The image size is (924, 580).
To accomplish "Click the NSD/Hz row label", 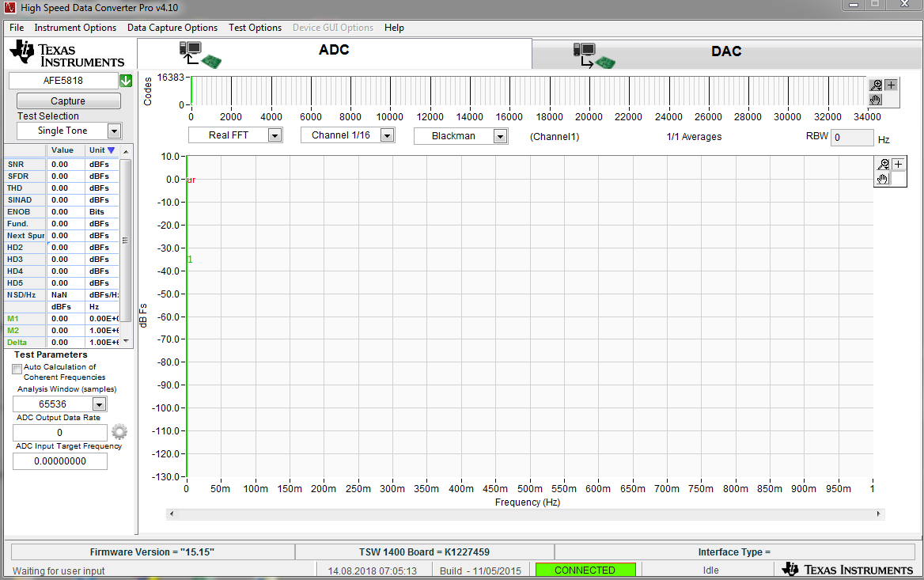I will 21,294.
